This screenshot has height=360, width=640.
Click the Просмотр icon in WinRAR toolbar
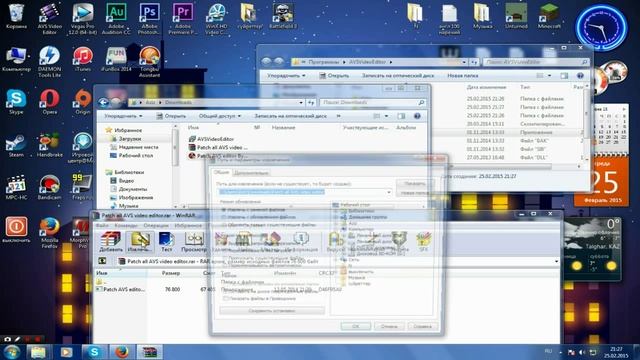[194, 241]
